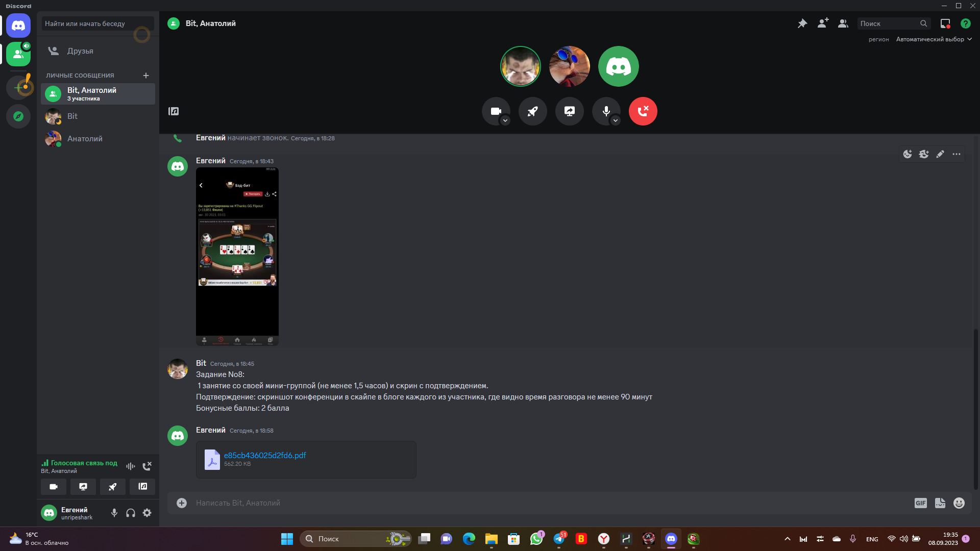Select second participant avatar in call
This screenshot has height=551, width=980.
point(570,66)
